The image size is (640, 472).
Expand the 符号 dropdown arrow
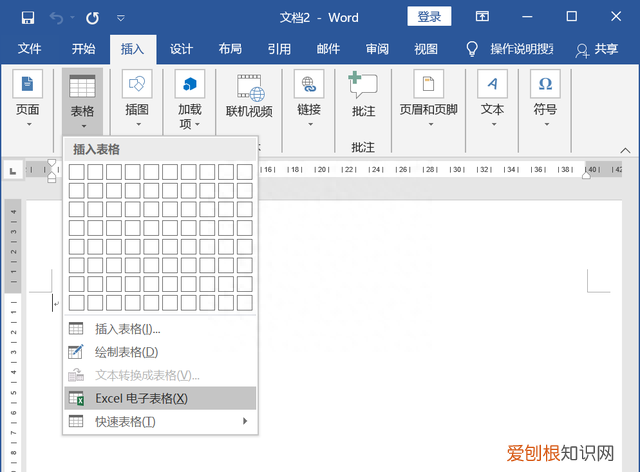547,124
